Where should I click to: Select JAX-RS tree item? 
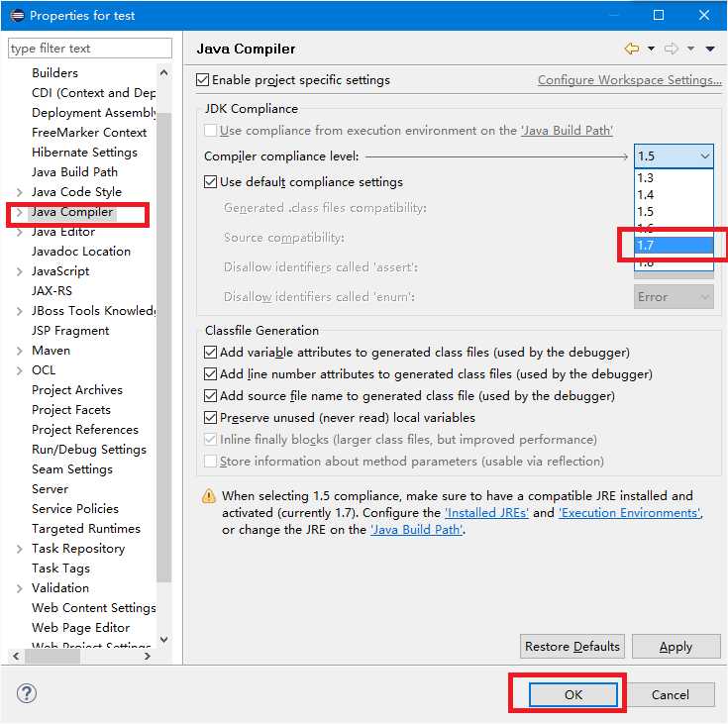(x=52, y=291)
